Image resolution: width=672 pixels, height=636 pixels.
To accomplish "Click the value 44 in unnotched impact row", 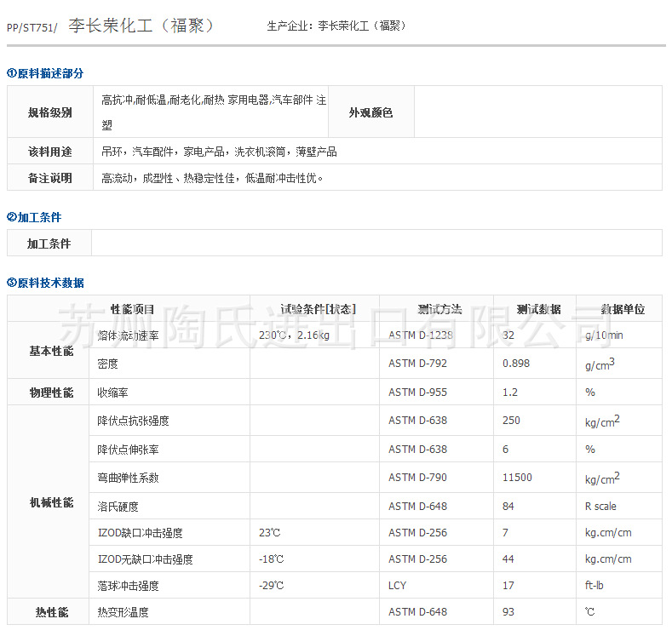I will pos(508,559).
